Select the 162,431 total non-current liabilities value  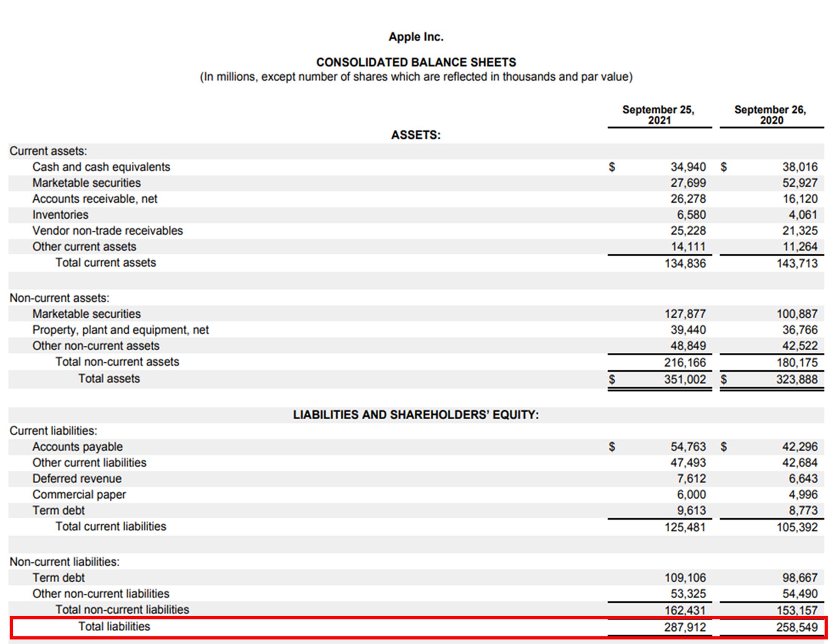pos(685,610)
